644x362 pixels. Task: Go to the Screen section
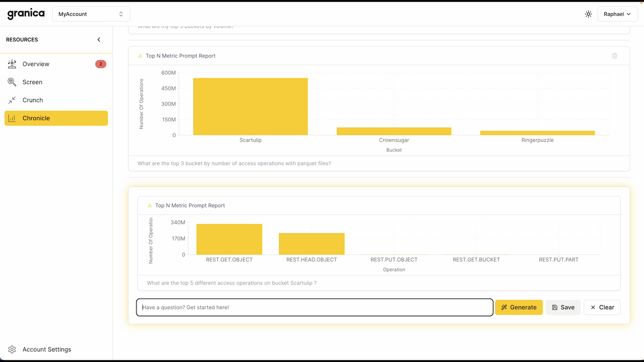(32, 82)
